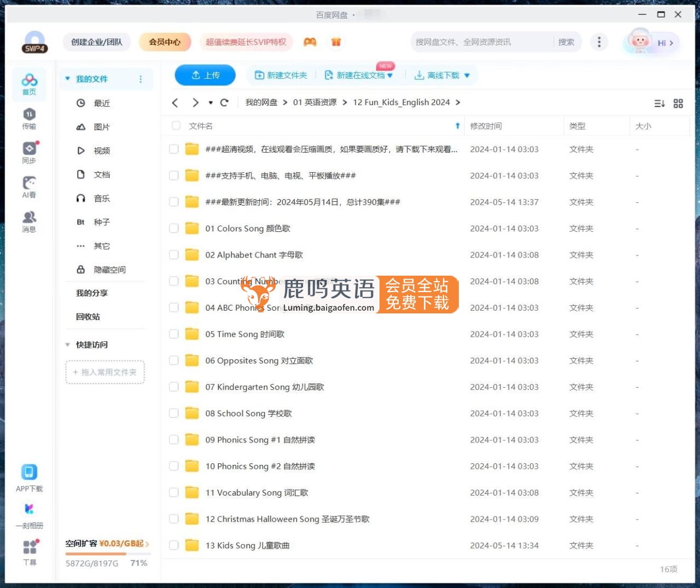The height and width of the screenshot is (588, 700).
Task: Open the 工具 tools icon
Action: (30, 551)
